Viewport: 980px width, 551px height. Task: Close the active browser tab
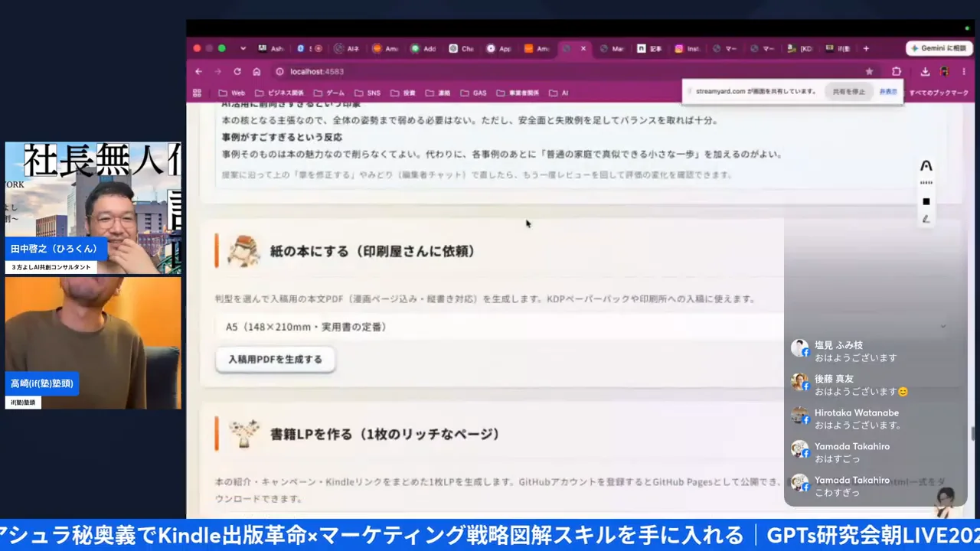pyautogui.click(x=583, y=48)
